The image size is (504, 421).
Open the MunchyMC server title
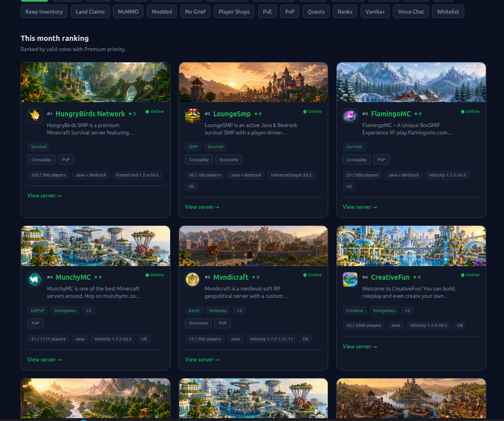pyautogui.click(x=73, y=277)
